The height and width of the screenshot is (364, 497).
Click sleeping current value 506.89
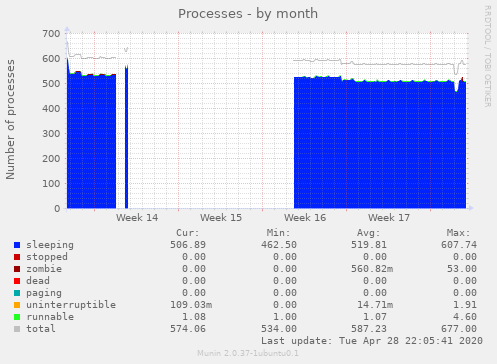(x=188, y=245)
